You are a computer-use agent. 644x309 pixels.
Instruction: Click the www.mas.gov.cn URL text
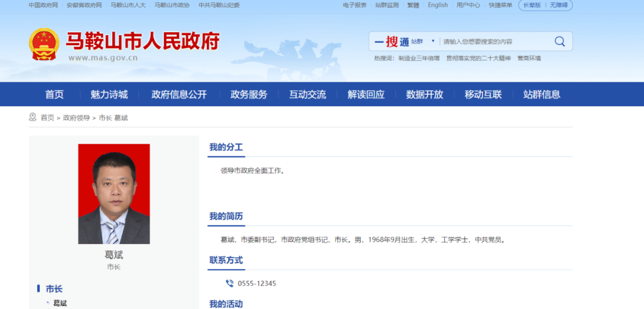(103, 57)
